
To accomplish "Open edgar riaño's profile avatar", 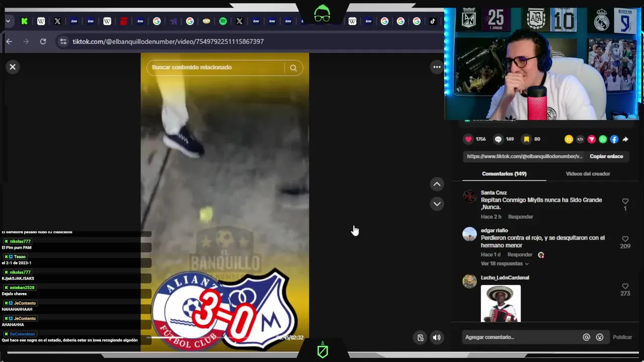I will [469, 234].
